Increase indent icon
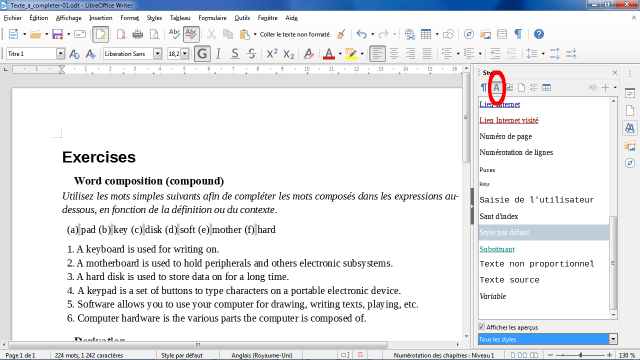This screenshot has width=640, height=360. [495, 54]
